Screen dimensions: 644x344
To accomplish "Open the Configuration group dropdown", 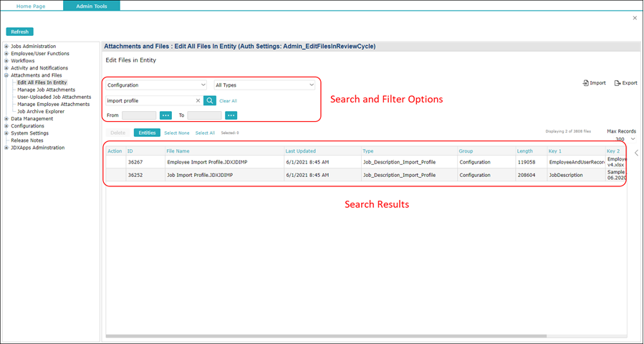I will pos(156,85).
